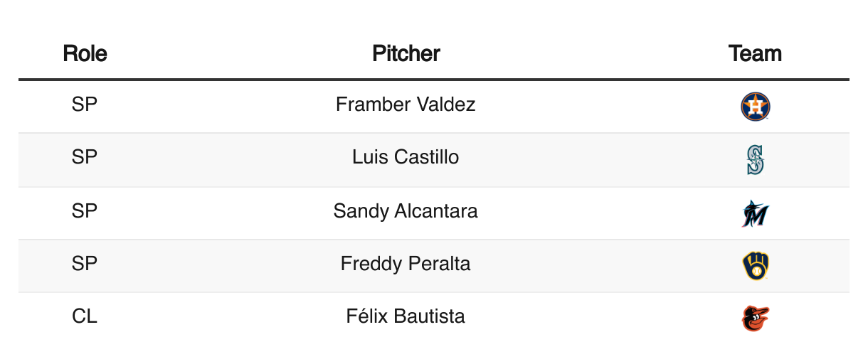The image size is (868, 364).
Task: Select the Luis Castillo name cell
Action: tap(406, 156)
